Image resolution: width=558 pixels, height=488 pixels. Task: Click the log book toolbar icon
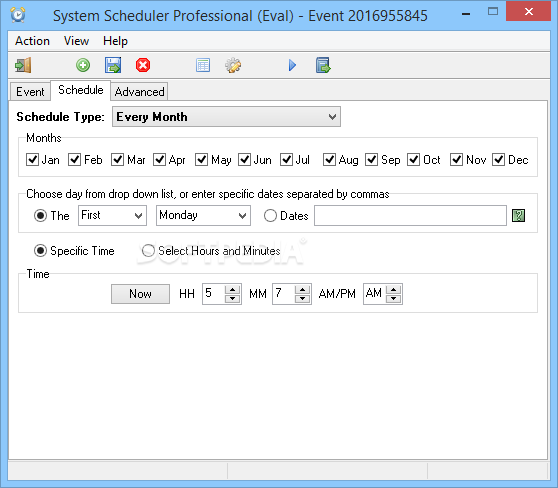(323, 65)
